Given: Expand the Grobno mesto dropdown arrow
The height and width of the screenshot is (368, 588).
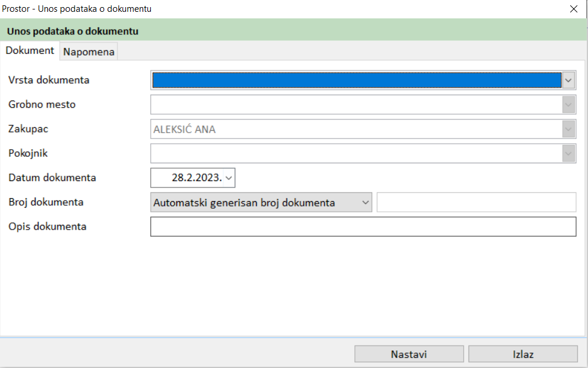Looking at the screenshot, I should click(x=568, y=105).
